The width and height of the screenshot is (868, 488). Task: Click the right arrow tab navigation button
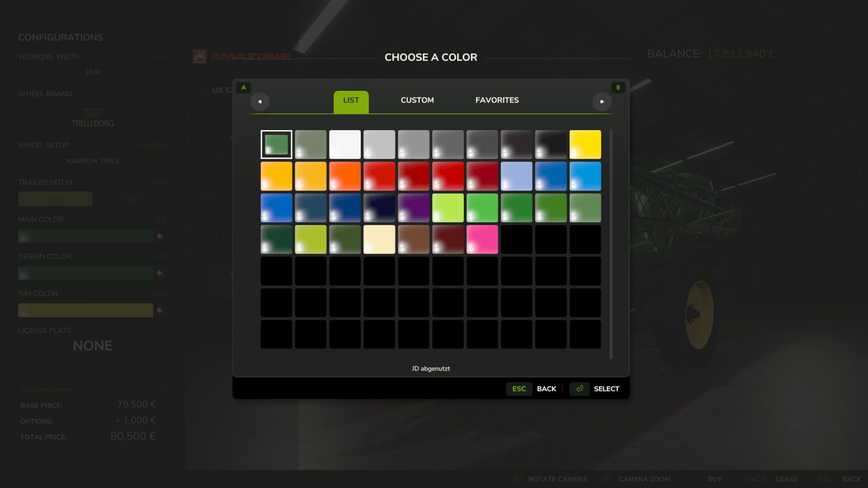click(602, 102)
